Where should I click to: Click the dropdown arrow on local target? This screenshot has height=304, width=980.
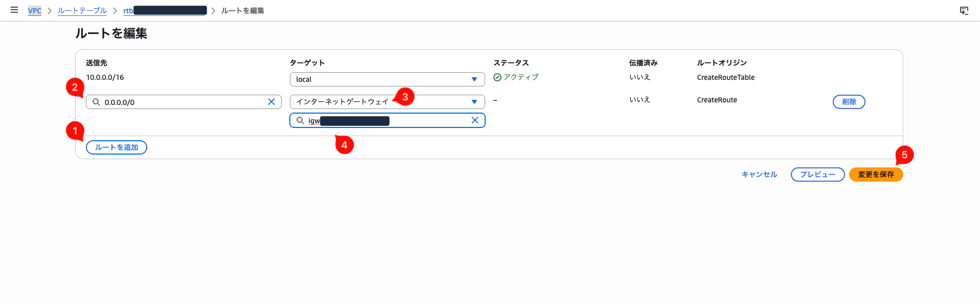[474, 79]
